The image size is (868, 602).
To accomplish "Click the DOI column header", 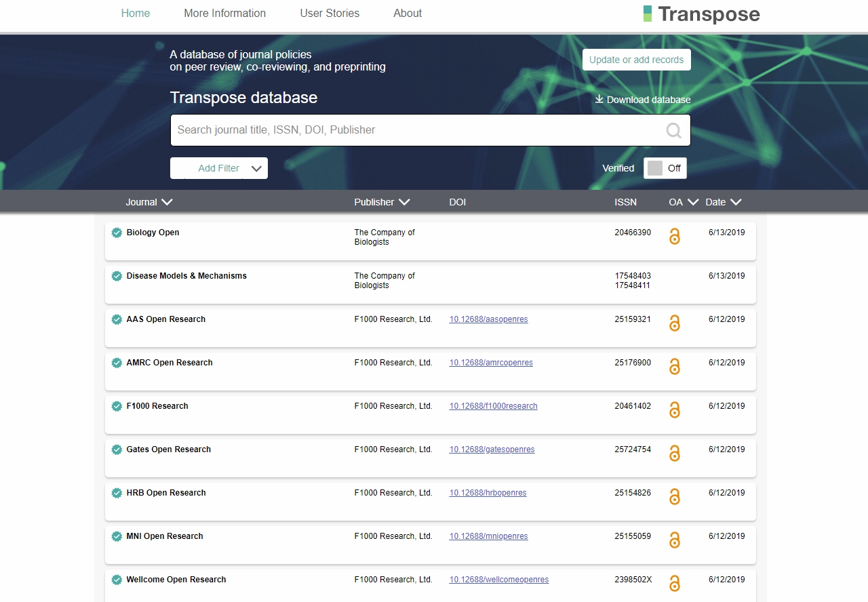I will (x=457, y=202).
